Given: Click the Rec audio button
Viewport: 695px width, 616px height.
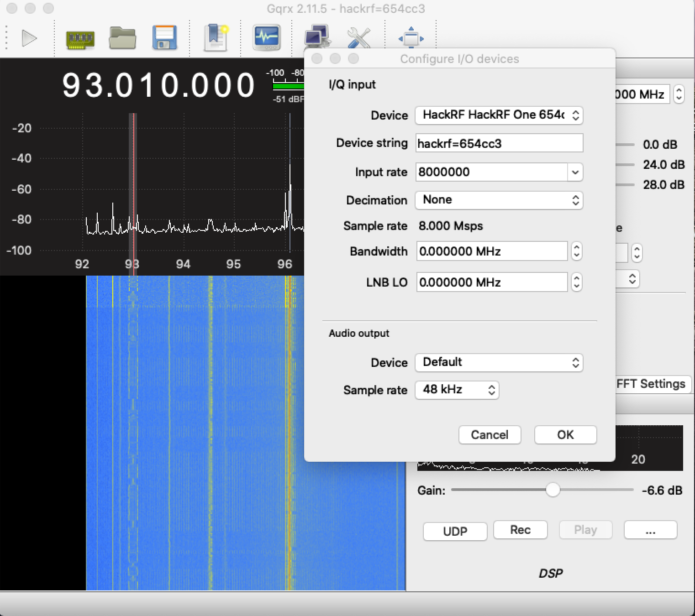Looking at the screenshot, I should click(x=520, y=530).
